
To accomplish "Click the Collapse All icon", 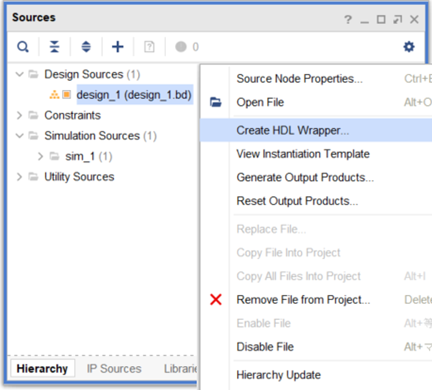I will click(54, 47).
